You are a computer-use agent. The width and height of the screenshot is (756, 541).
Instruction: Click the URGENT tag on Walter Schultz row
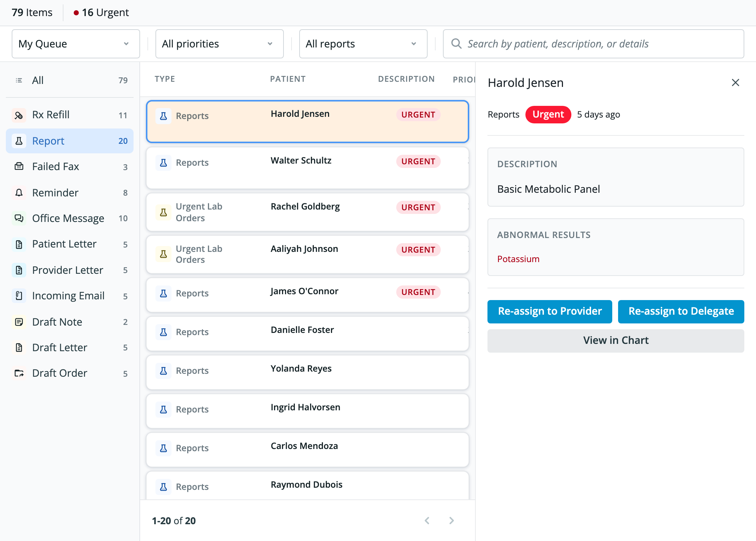pos(418,161)
